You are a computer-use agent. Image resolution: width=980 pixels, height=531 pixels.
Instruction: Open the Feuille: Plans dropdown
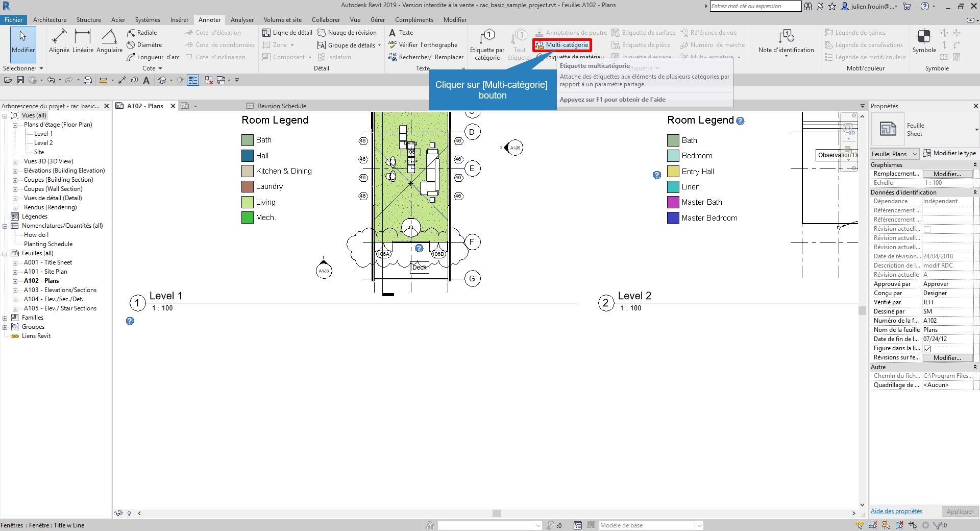(x=894, y=154)
